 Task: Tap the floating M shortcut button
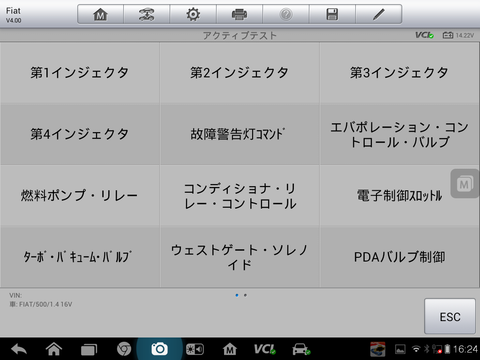tap(465, 184)
